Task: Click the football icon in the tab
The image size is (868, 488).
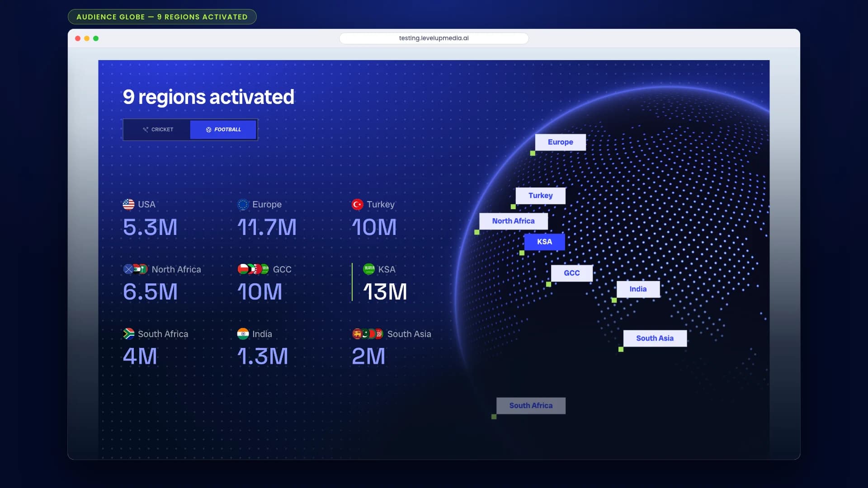Action: 208,130
